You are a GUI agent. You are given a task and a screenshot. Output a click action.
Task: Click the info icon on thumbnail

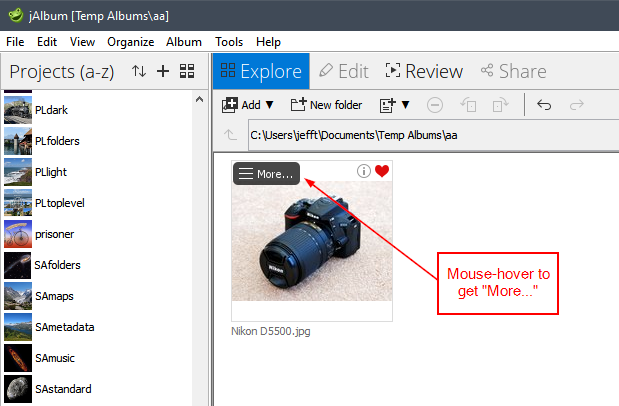364,171
